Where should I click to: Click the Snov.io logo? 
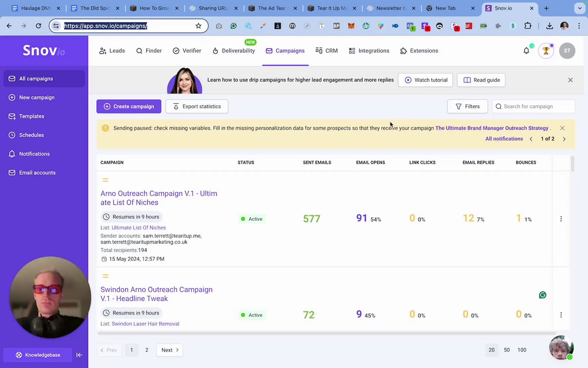tap(44, 51)
